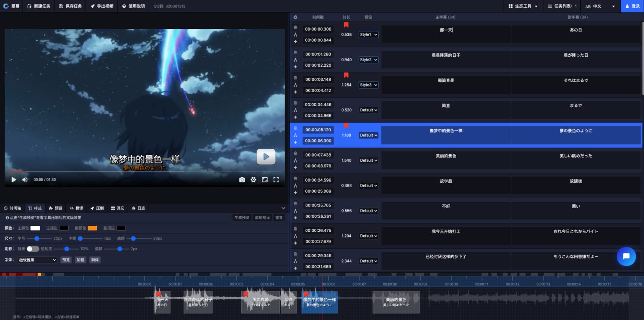Delete the 放学后 subtitle row
The image size is (644, 320).
(295, 178)
